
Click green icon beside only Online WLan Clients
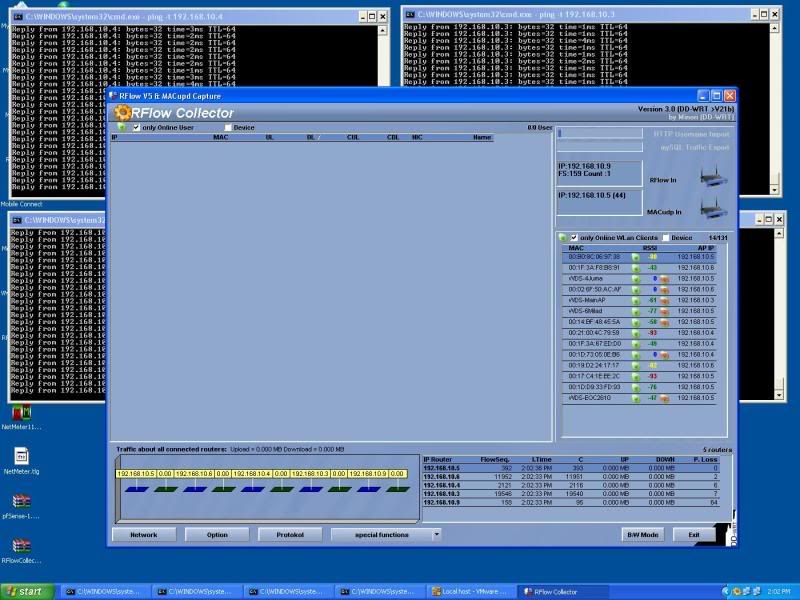[562, 237]
